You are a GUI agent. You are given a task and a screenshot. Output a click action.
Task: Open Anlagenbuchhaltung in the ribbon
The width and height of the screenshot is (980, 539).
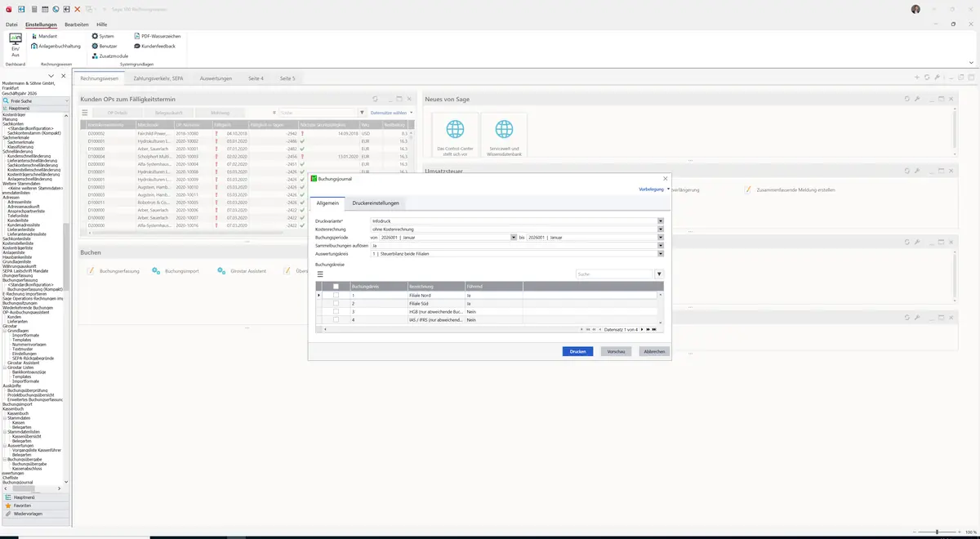tap(56, 47)
